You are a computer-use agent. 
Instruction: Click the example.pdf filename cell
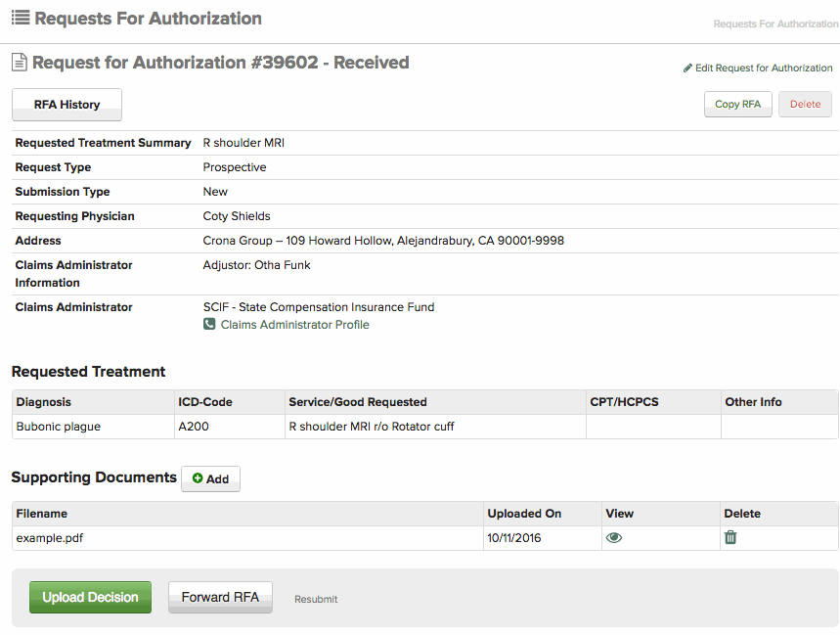pos(50,537)
